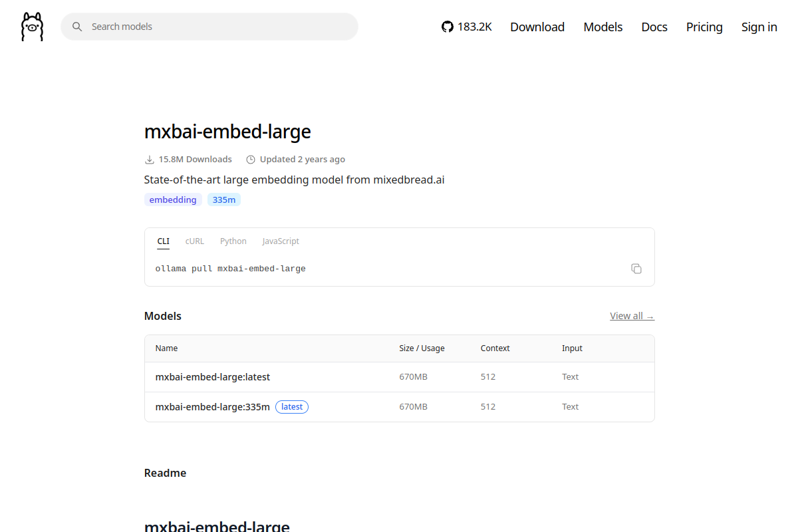This screenshot has height=532, width=798.
Task: Open mxbai-embed-large:335m model
Action: (x=213, y=407)
